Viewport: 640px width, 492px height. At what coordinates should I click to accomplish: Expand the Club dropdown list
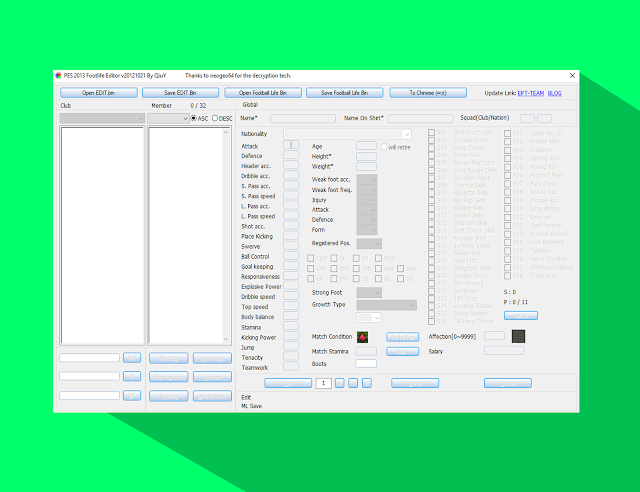[102, 118]
